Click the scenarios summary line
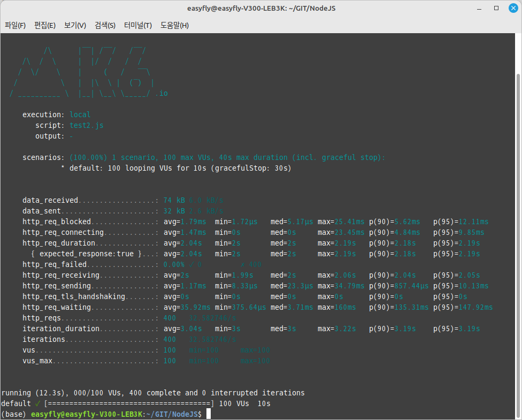The width and height of the screenshot is (522, 420). coord(204,157)
